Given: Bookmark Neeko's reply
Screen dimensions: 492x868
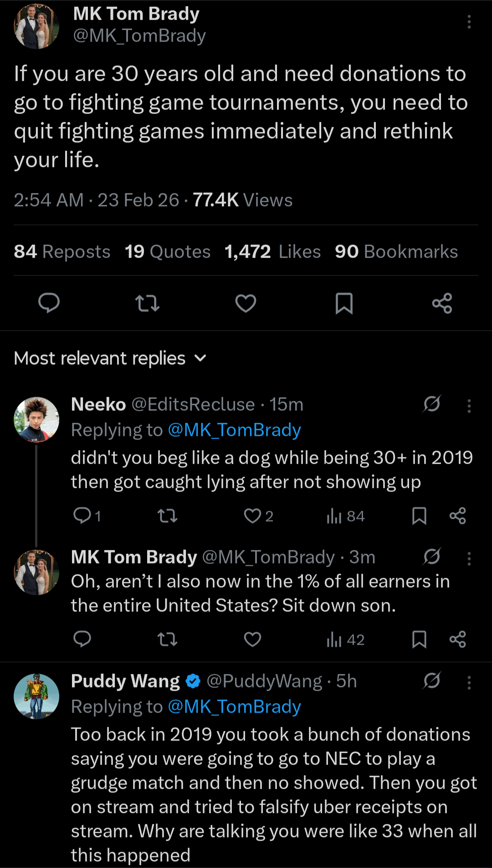Looking at the screenshot, I should click(419, 516).
